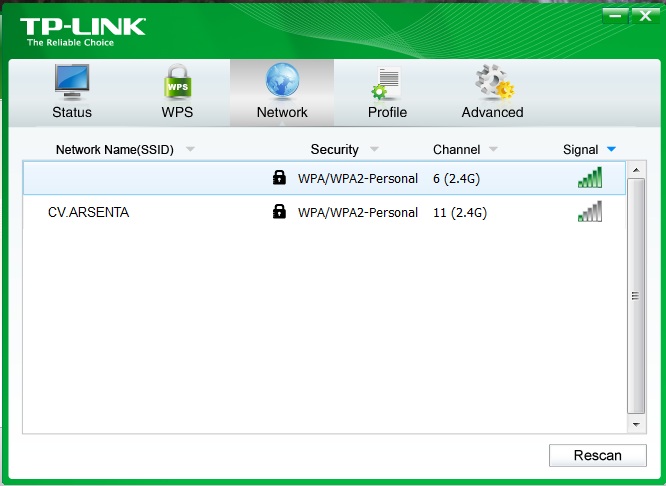Switch to the WPS tab label
666x486 pixels.
click(177, 112)
